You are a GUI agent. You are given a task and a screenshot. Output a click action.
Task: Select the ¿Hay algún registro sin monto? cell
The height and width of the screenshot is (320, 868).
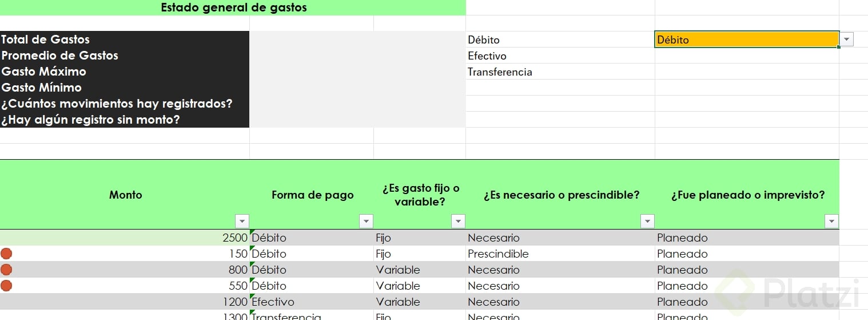[125, 120]
